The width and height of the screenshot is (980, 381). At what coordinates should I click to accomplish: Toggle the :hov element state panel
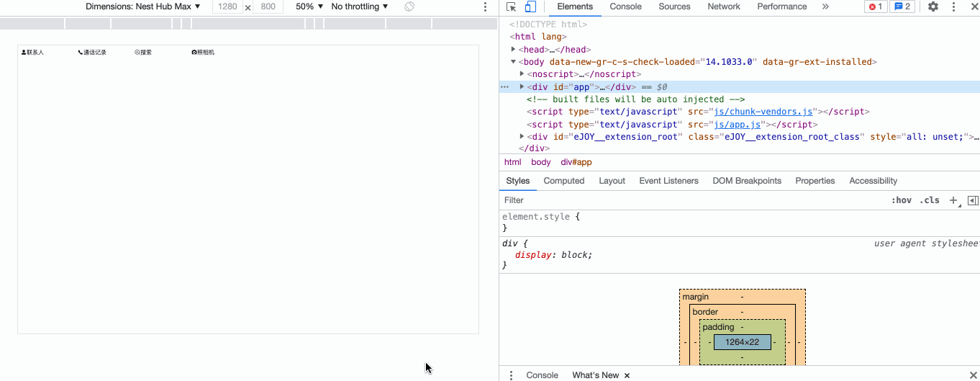(x=901, y=200)
